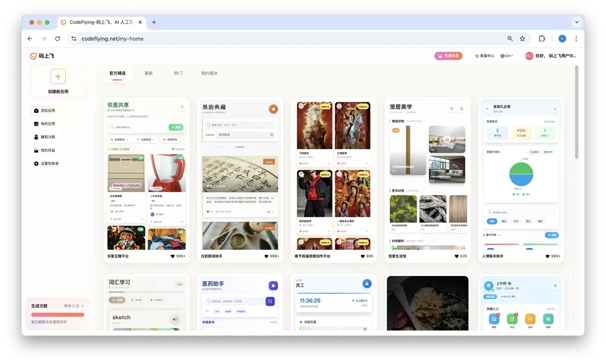Switch to the 热门 tab
Screen dimensions: 606x364
tap(178, 73)
